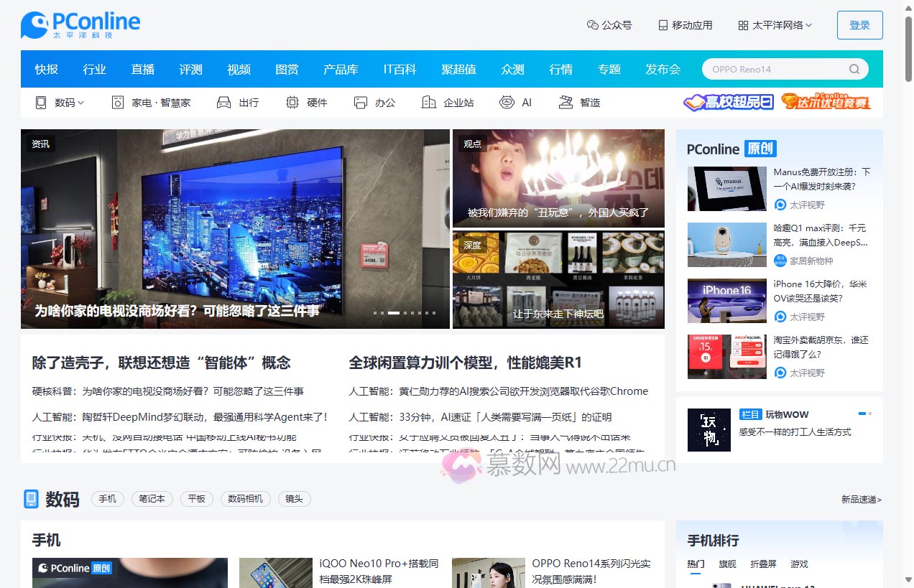Select the 笔记本 category tag
Screen dimensions: 914x588
click(152, 499)
